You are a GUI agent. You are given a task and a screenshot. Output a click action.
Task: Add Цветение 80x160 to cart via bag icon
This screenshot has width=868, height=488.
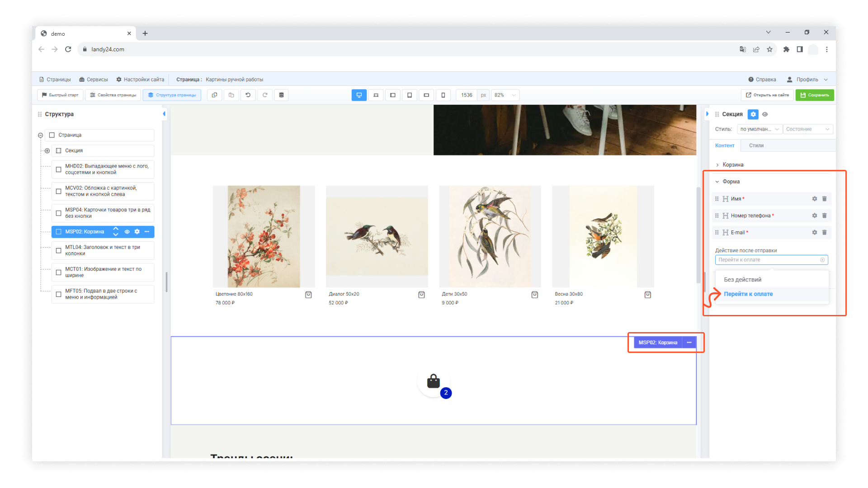(309, 295)
